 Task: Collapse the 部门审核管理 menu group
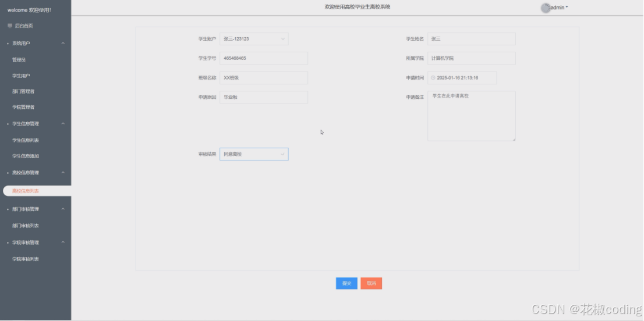pyautogui.click(x=63, y=209)
